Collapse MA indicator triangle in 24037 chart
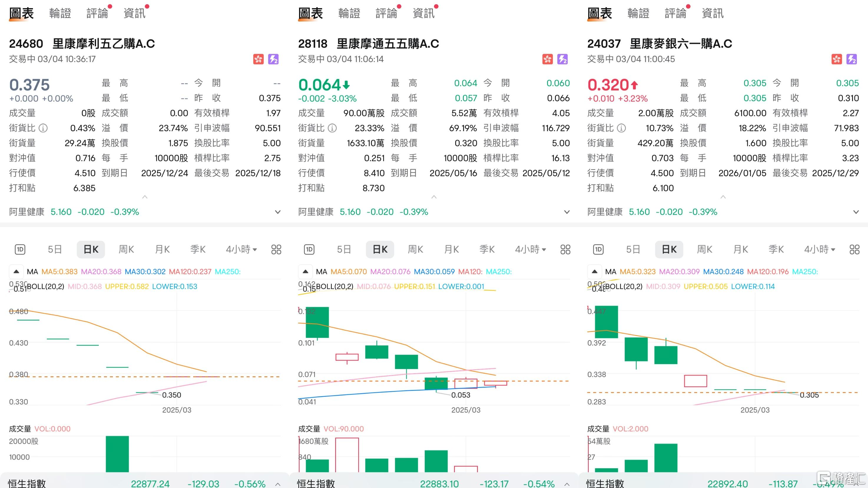 click(x=594, y=271)
